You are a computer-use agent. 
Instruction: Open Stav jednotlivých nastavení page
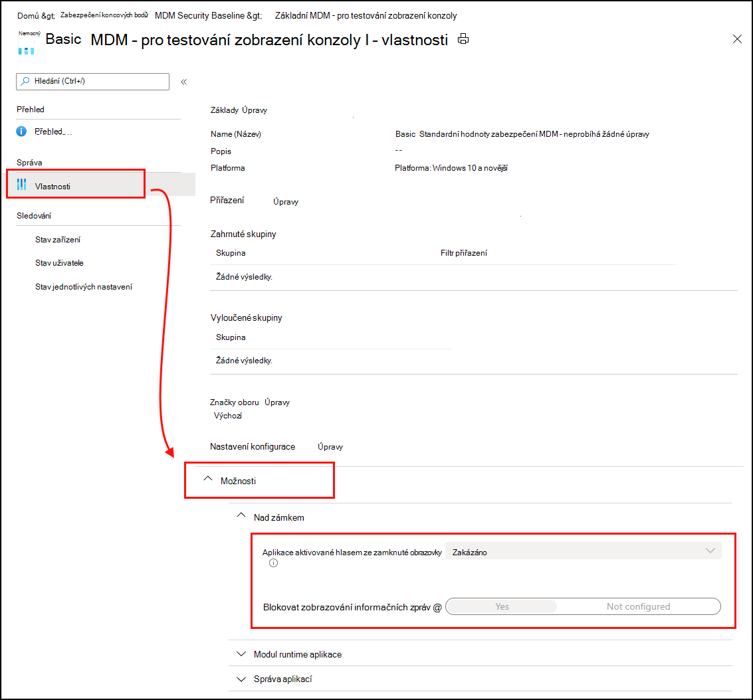84,287
